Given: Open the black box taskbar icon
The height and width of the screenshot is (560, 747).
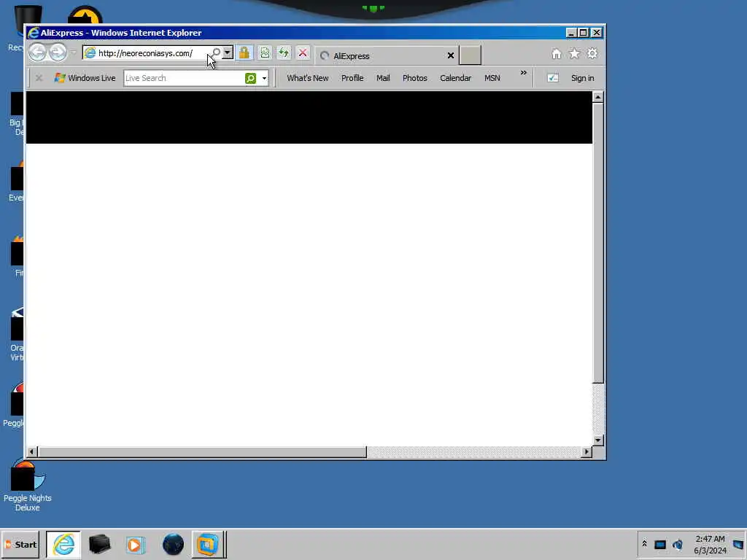Looking at the screenshot, I should [99, 545].
